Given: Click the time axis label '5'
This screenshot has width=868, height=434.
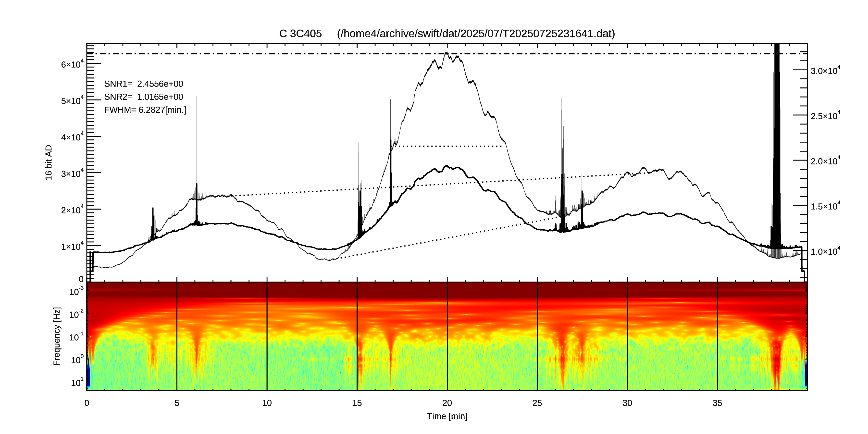Looking at the screenshot, I should coord(177,403).
